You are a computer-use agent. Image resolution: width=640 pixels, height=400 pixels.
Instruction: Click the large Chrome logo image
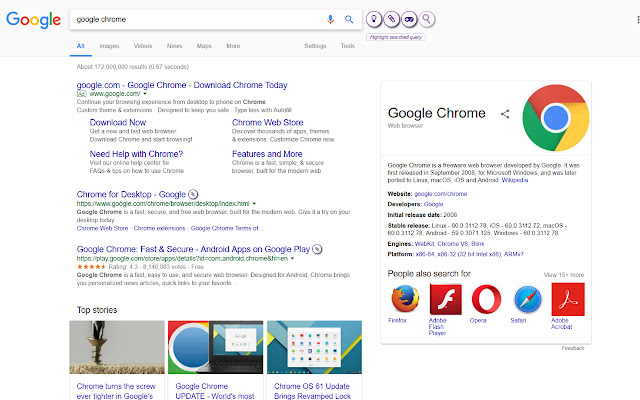click(556, 118)
